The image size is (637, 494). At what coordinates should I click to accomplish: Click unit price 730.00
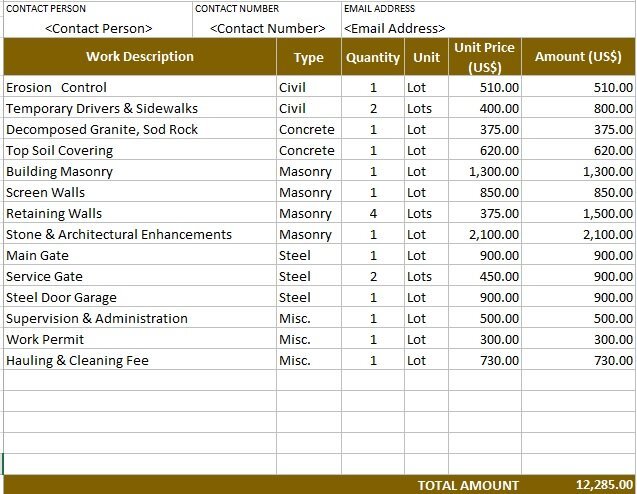coord(485,360)
